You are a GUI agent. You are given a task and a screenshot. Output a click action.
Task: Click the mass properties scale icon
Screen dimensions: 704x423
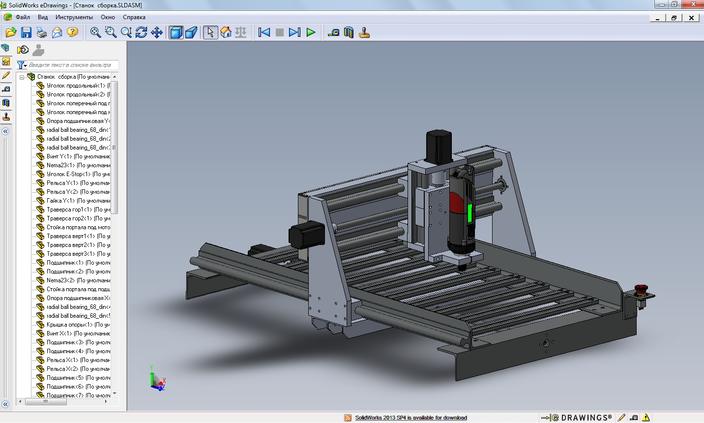[241, 32]
